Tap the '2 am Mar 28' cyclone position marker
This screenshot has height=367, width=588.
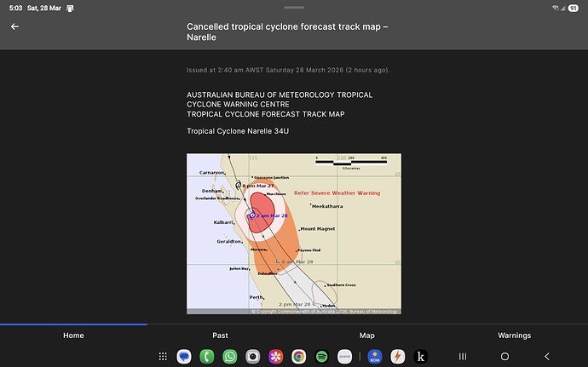252,215
